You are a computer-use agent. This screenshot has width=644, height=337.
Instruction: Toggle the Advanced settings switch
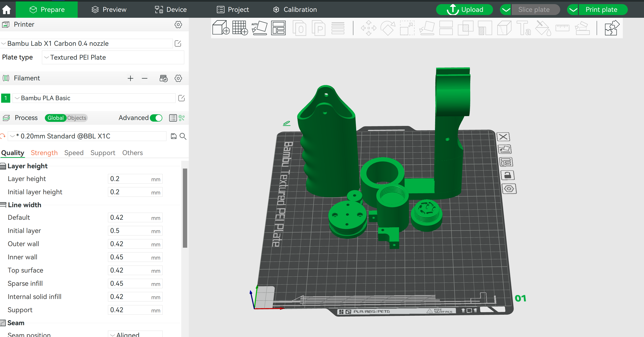[156, 118]
